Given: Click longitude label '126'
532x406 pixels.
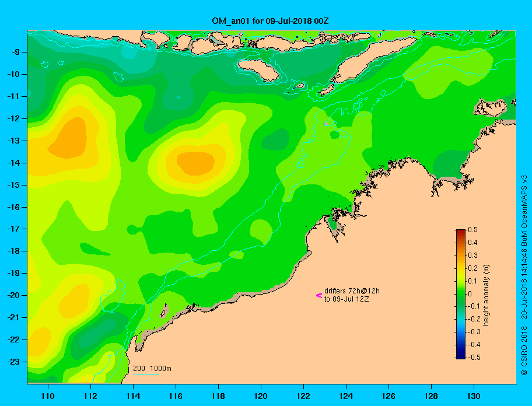Looking at the screenshot, I should pyautogui.click(x=388, y=396).
